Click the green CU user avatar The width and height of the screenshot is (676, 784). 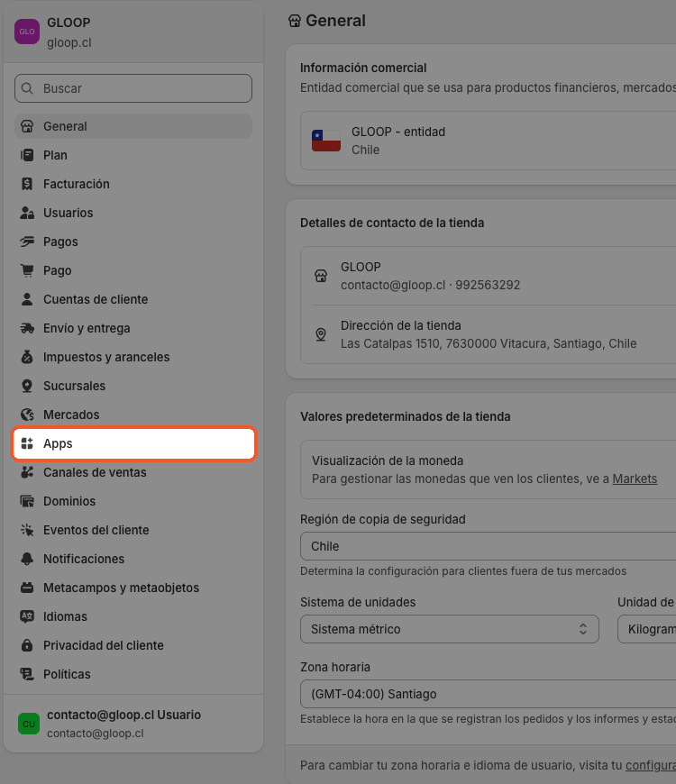point(29,724)
